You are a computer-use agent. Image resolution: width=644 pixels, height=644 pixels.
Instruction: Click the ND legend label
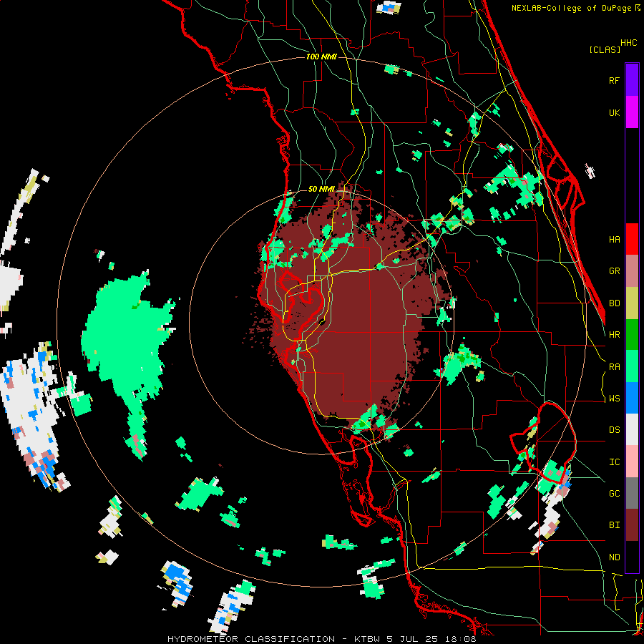pyautogui.click(x=614, y=557)
